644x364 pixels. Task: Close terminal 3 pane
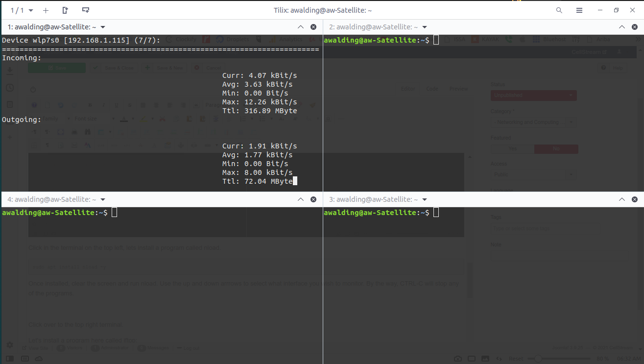(635, 200)
